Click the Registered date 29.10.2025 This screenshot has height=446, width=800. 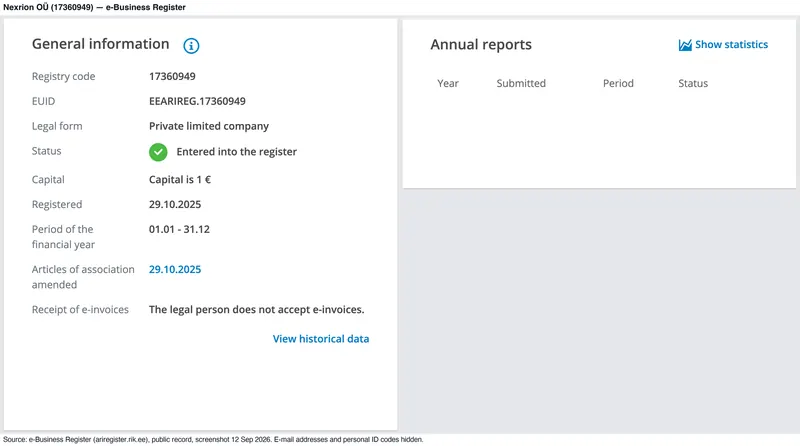coord(175,205)
